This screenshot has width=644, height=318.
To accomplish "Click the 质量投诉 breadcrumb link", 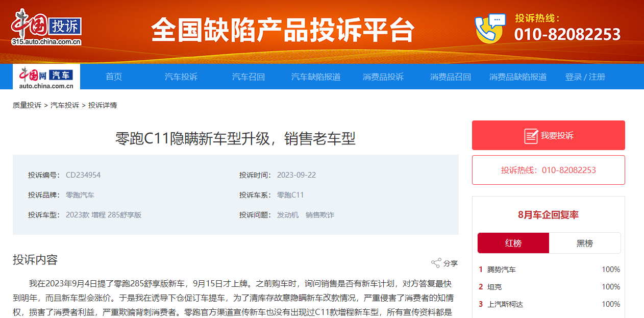I will (27, 105).
